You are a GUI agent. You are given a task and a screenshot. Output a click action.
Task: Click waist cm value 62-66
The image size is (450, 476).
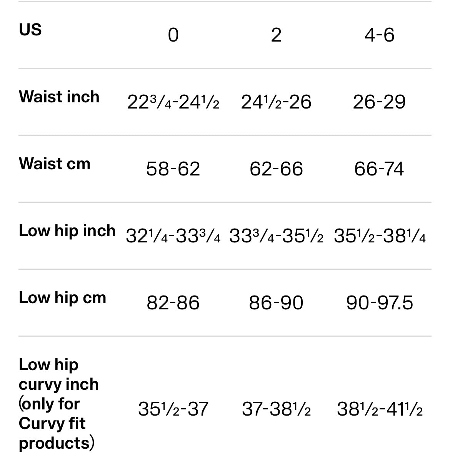click(276, 169)
